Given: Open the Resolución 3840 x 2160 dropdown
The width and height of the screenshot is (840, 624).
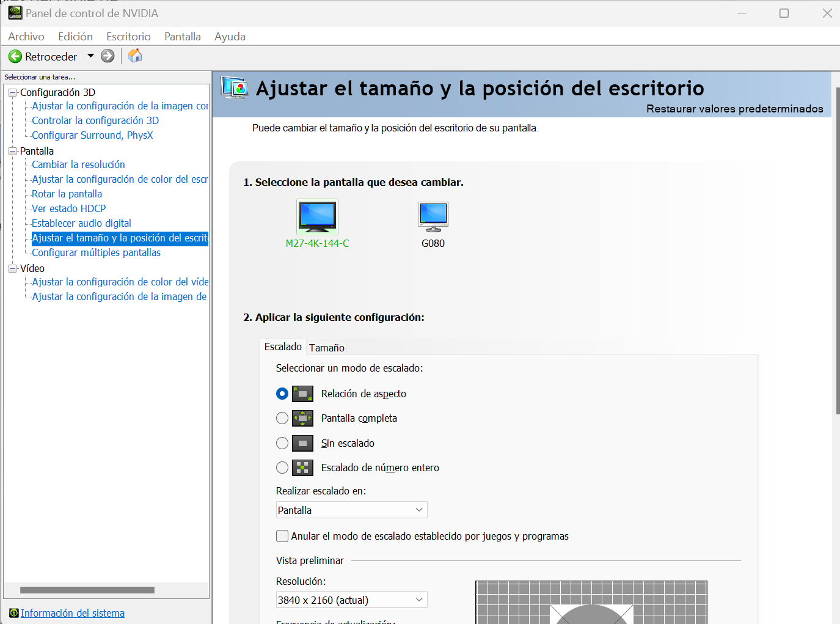Looking at the screenshot, I should tap(351, 600).
